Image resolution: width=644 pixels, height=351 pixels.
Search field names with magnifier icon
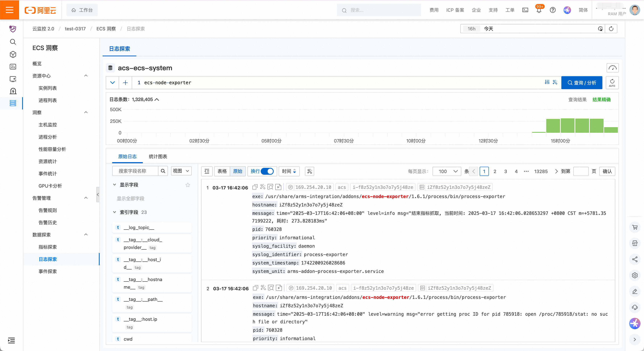(x=163, y=171)
